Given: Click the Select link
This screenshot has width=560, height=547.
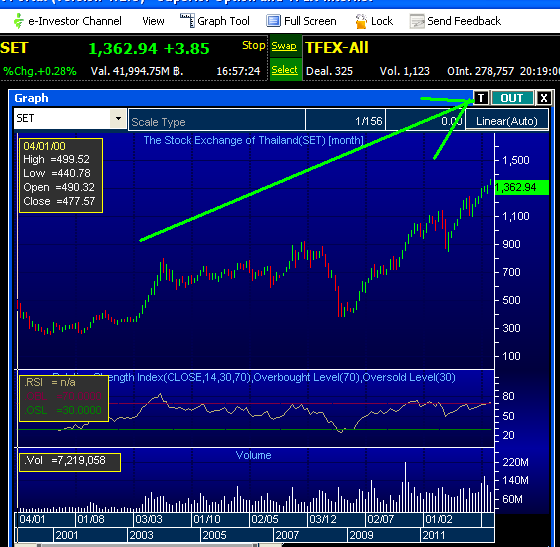Looking at the screenshot, I should tap(284, 70).
